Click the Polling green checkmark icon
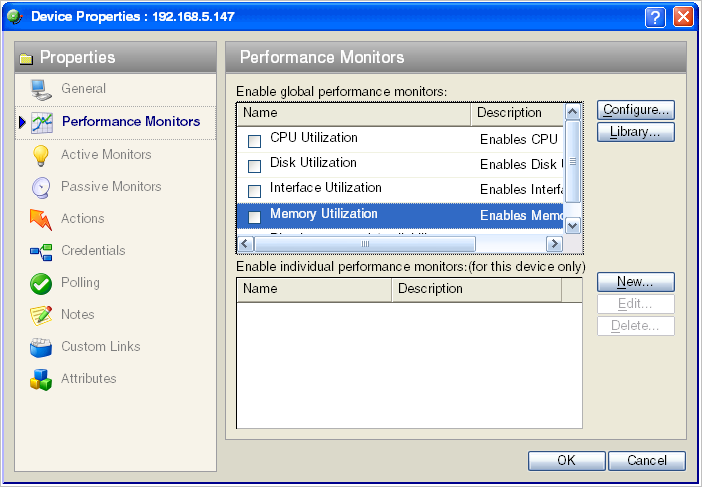 41,284
